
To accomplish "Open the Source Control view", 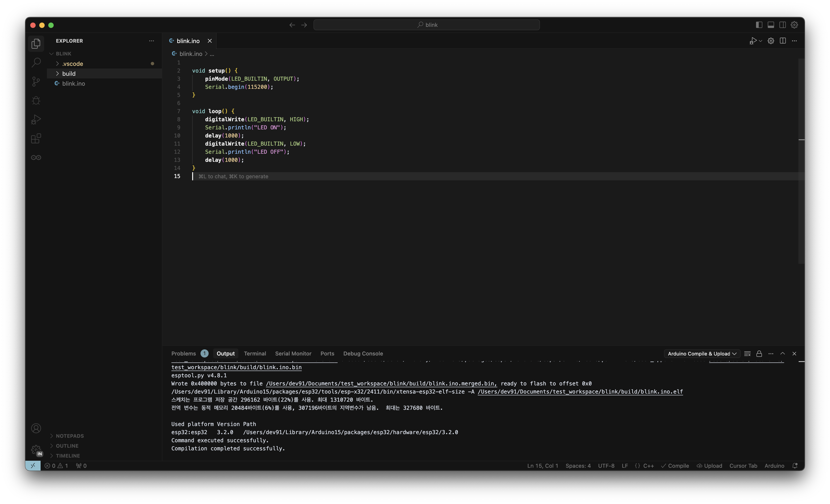I will pyautogui.click(x=36, y=81).
